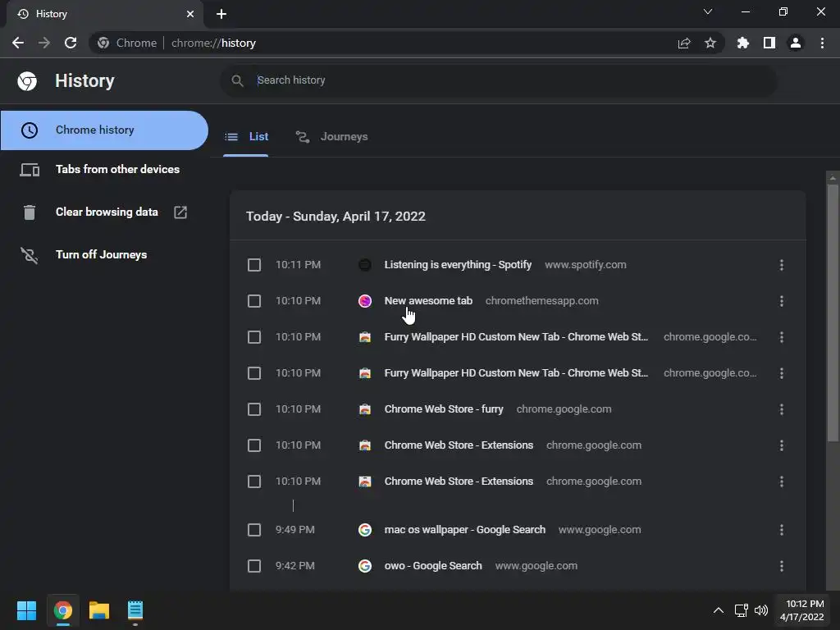
Task: Share this page via the share icon
Action: (684, 43)
